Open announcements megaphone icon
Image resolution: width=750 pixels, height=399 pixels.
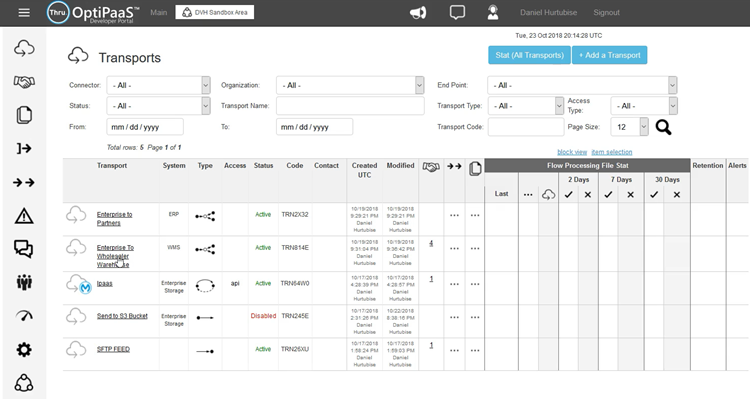point(418,13)
